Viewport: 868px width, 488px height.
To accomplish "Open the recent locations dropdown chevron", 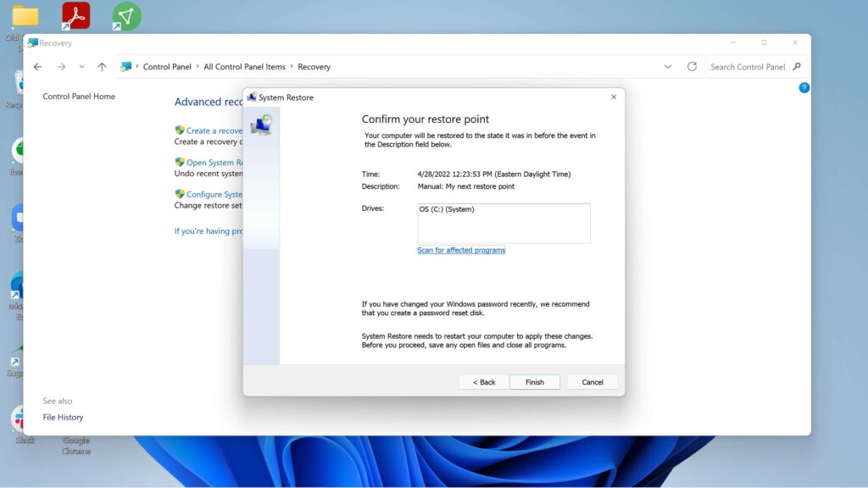I will [81, 66].
